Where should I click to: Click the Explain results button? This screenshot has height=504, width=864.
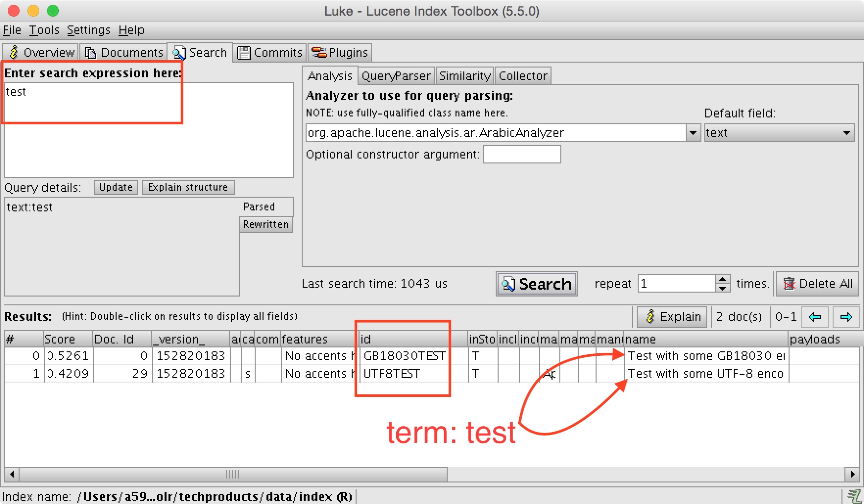(672, 317)
